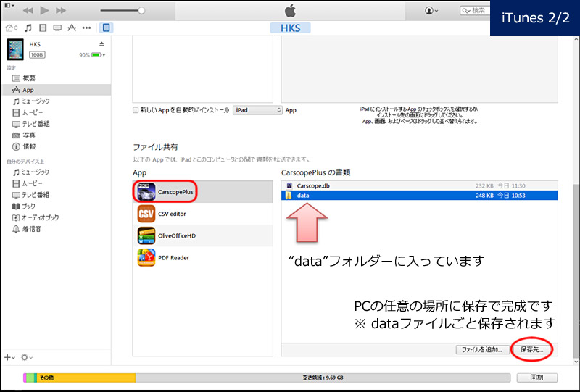The height and width of the screenshot is (392, 580).
Task: Select オーディオブック in the sidebar
Action: pos(36,217)
